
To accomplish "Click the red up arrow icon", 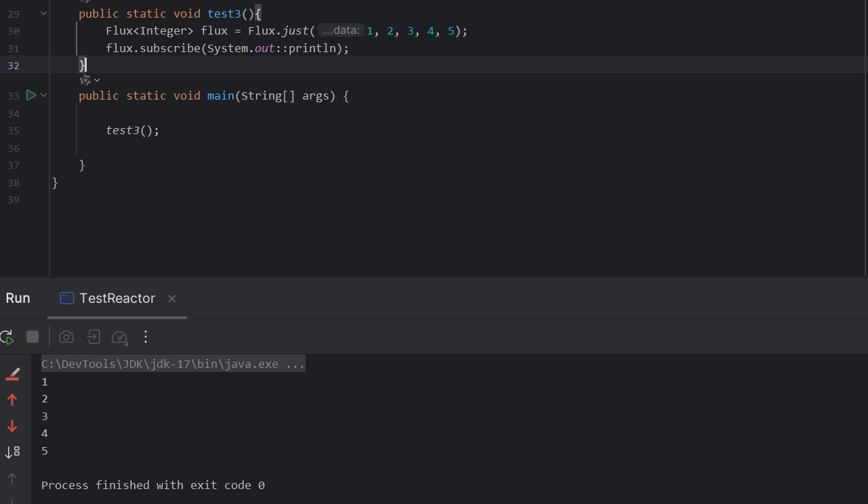I will [x=12, y=400].
